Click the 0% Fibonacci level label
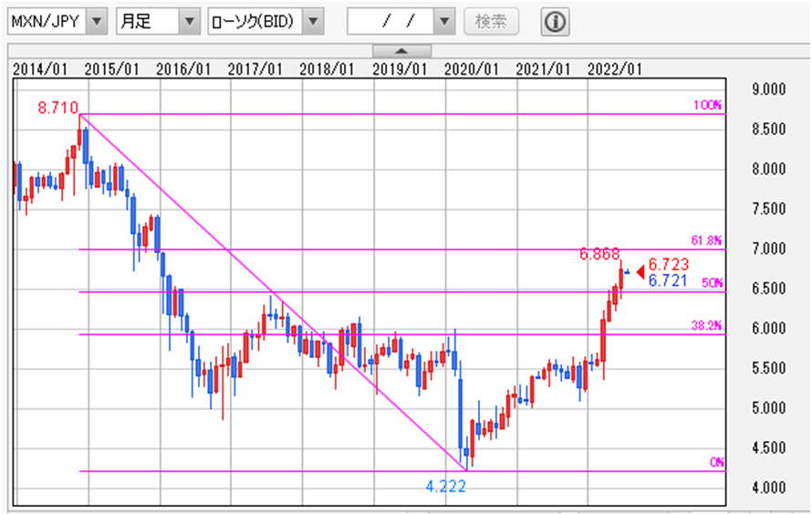This screenshot has width=812, height=515. click(717, 462)
